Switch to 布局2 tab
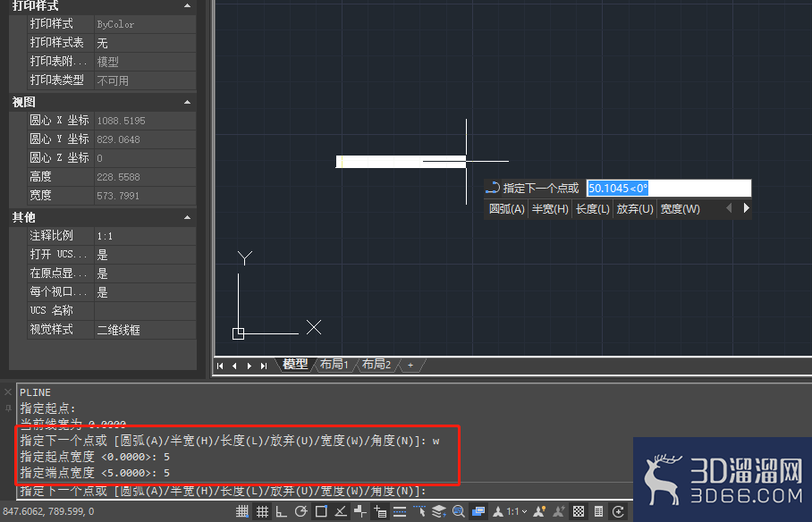The height and width of the screenshot is (522, 812). [x=376, y=365]
